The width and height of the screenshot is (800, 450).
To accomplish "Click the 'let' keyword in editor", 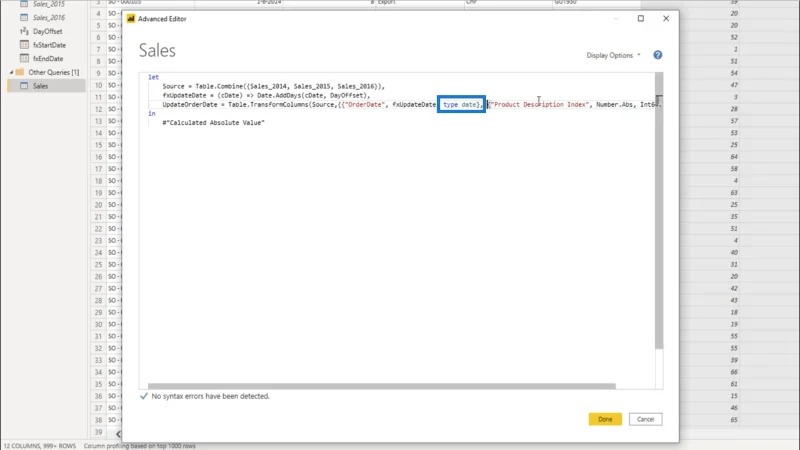I will (154, 77).
